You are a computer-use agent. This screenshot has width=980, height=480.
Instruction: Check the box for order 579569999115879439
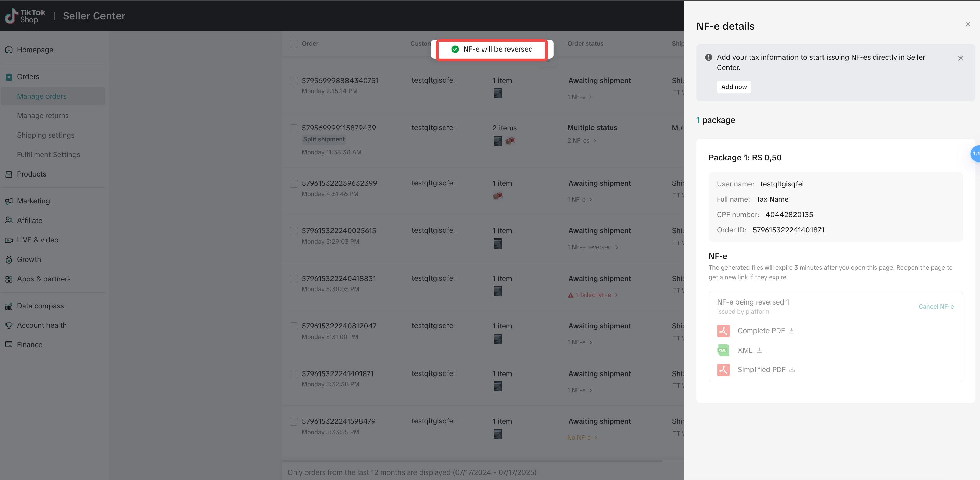pos(294,128)
